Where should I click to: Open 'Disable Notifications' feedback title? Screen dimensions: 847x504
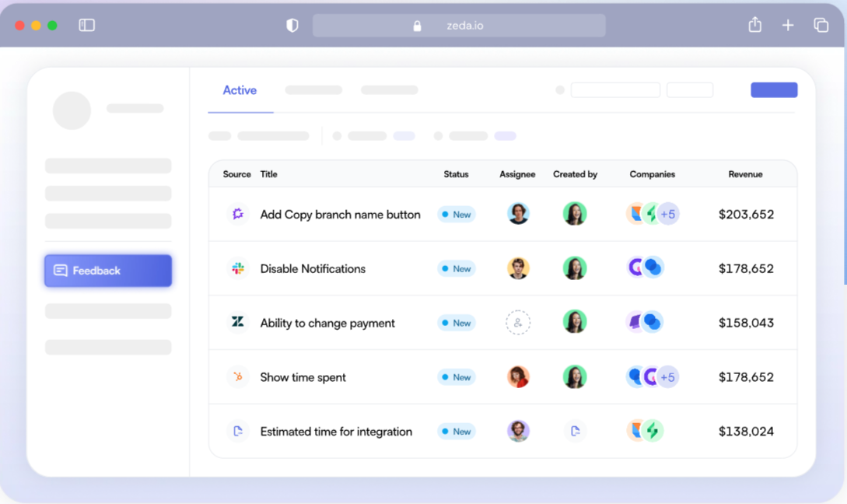coord(313,268)
